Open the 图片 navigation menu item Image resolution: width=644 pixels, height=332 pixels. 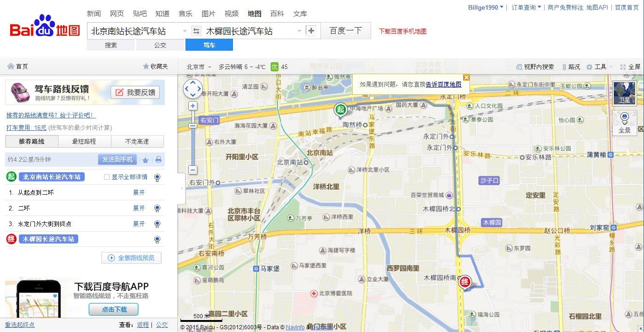pos(209,14)
